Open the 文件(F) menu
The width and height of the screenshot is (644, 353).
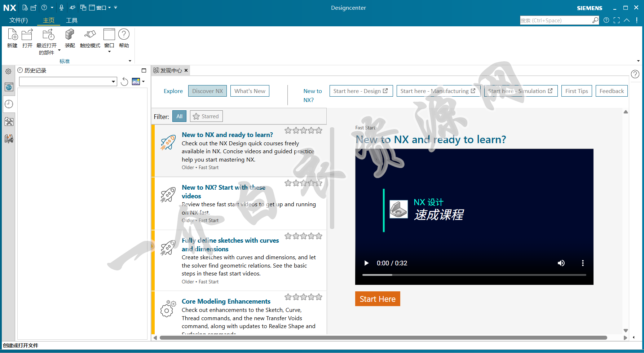click(18, 20)
